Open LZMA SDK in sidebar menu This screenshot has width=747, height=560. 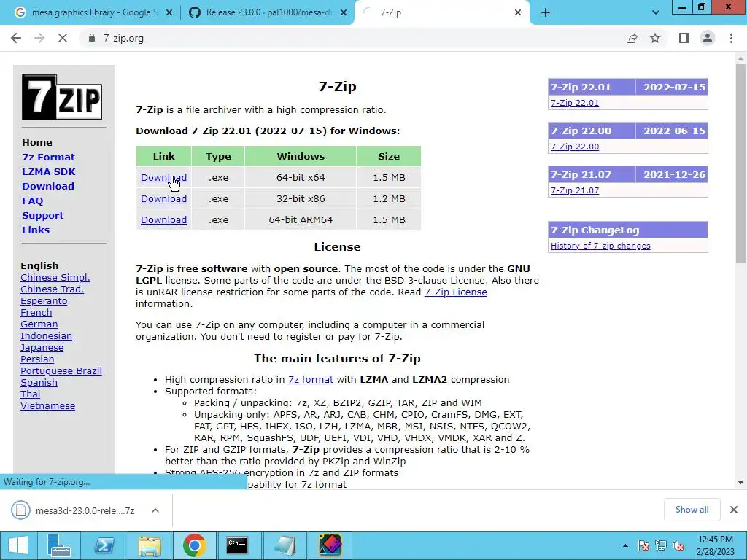(49, 172)
